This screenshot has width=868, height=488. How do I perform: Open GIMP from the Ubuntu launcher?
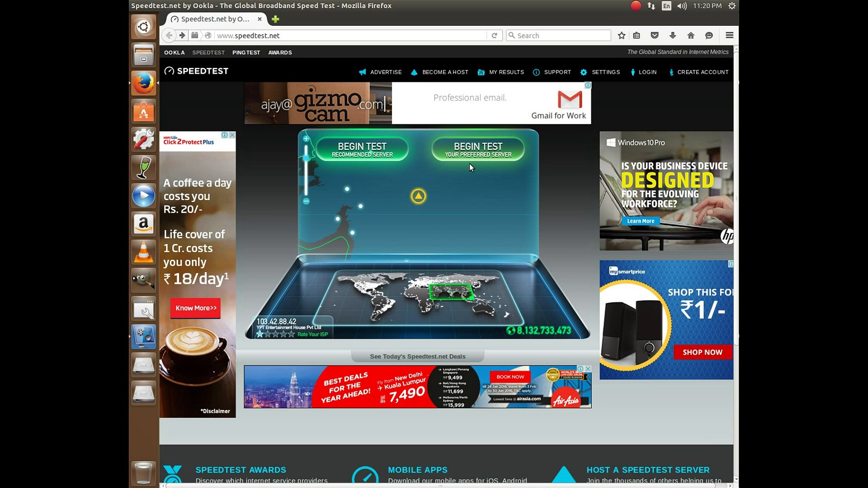(143, 280)
